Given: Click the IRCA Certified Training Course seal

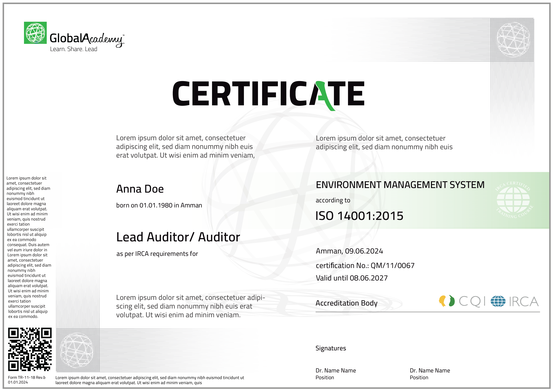Looking at the screenshot, I should coord(514,200).
